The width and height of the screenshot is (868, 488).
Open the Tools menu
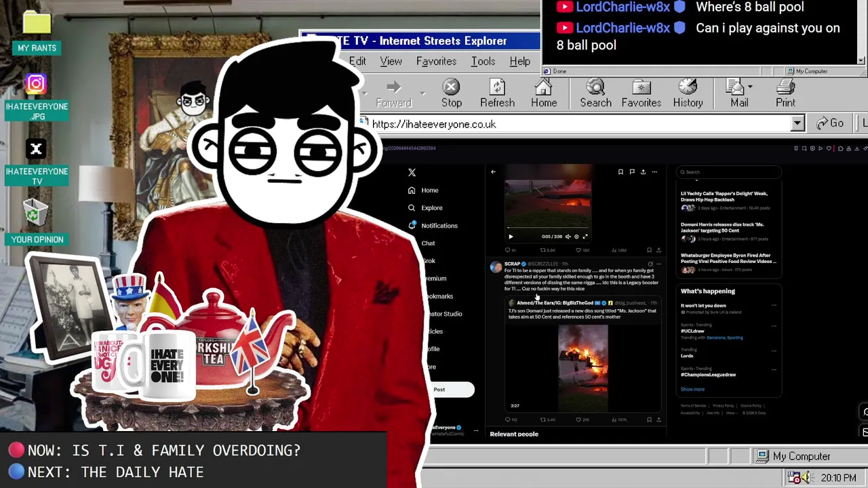click(483, 61)
